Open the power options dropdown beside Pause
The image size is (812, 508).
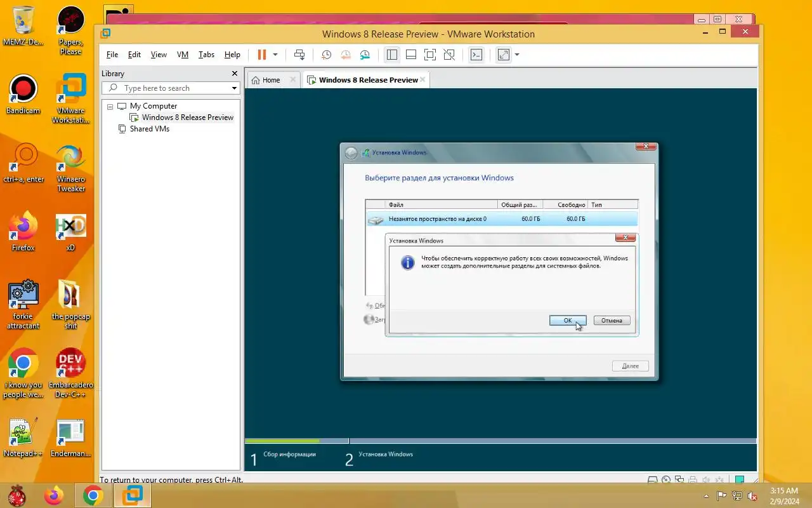[275, 55]
